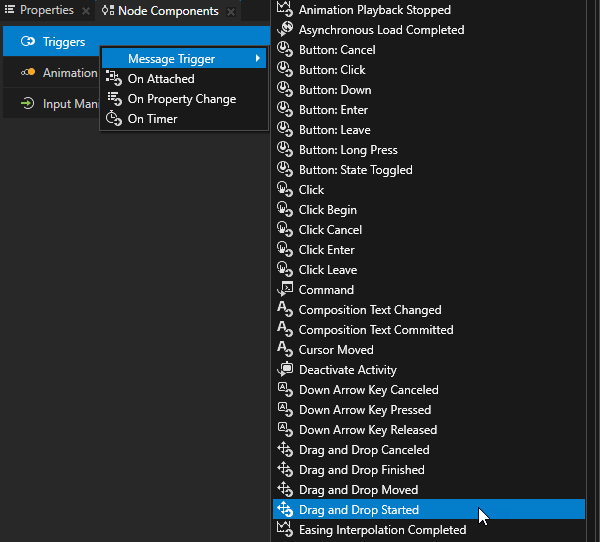The height and width of the screenshot is (542, 600).
Task: Close the Properties tab
Action: (x=86, y=11)
